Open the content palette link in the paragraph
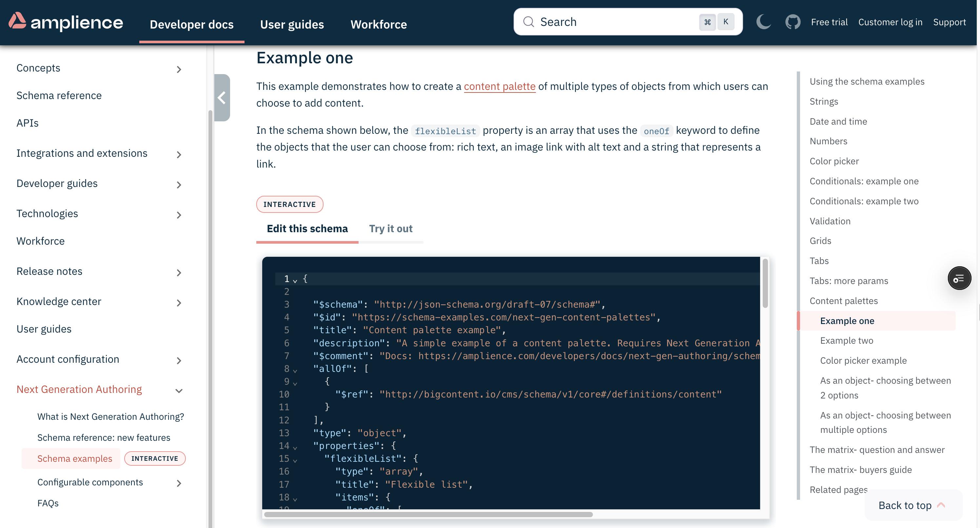The image size is (980, 528). [x=500, y=86]
